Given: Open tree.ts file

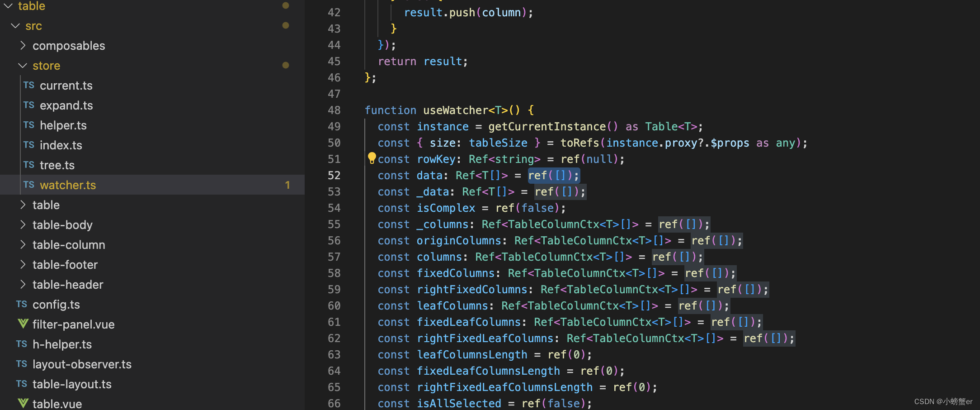Looking at the screenshot, I should (x=57, y=165).
